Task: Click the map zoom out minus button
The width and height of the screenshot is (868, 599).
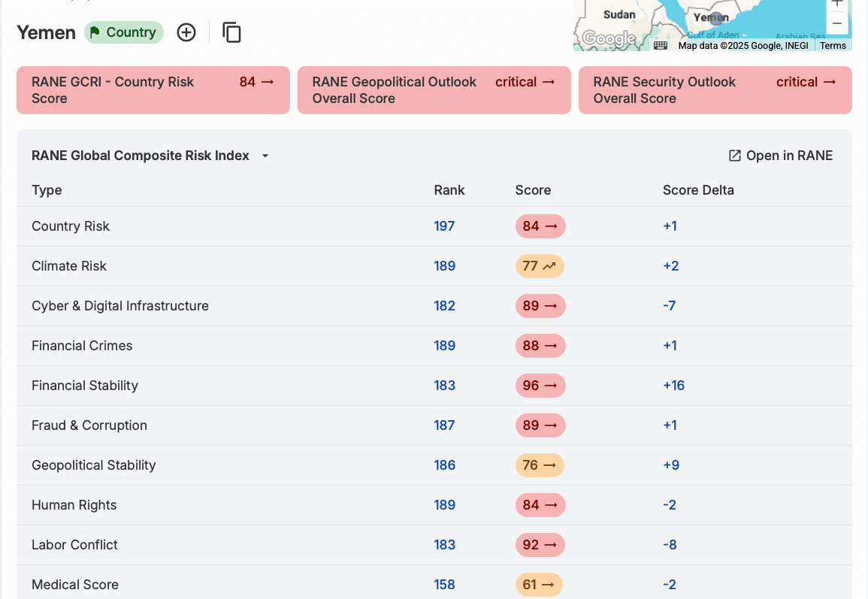Action: click(837, 23)
